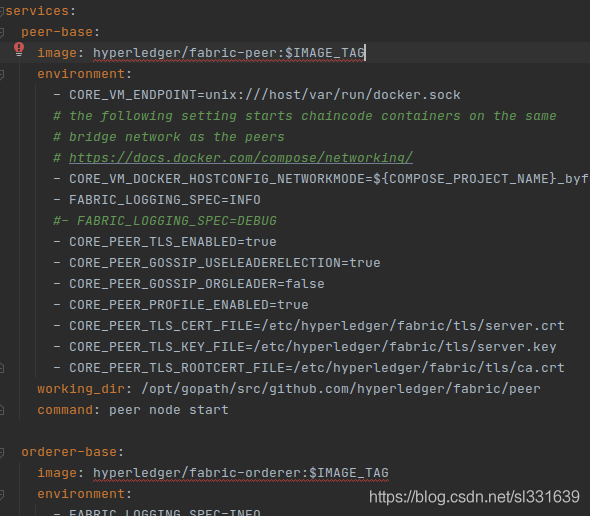Collapse the peer-base fold marker
The height and width of the screenshot is (516, 590).
click(x=2, y=32)
